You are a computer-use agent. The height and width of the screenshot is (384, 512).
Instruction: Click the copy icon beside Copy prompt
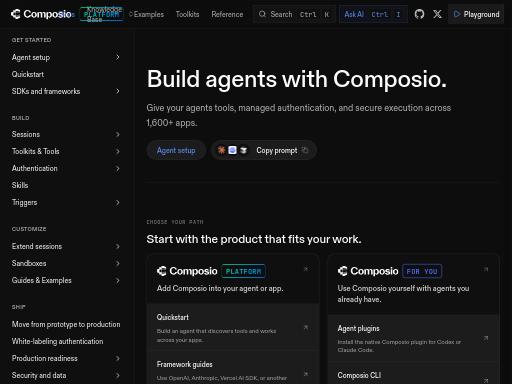(x=305, y=150)
